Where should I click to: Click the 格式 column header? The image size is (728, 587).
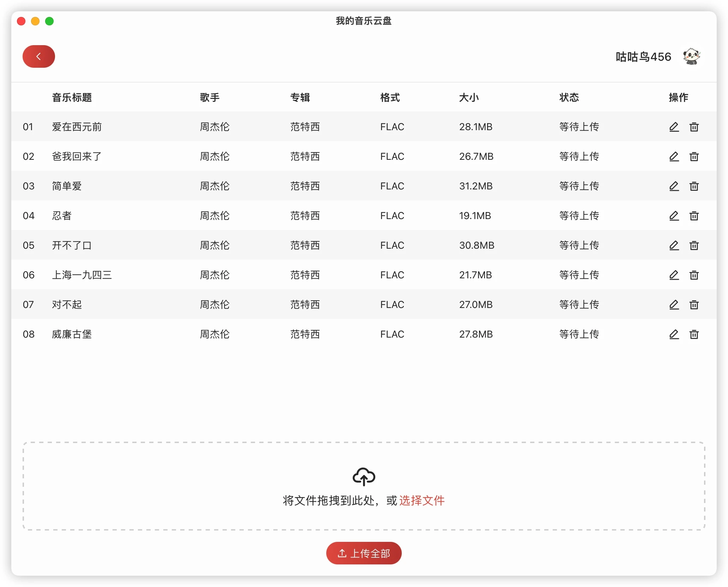[x=390, y=97]
